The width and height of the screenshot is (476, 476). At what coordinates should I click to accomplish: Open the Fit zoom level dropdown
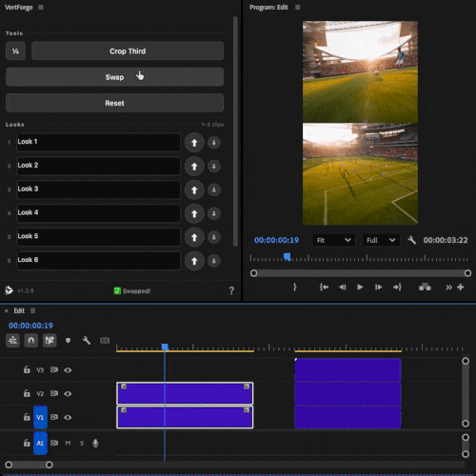click(333, 240)
